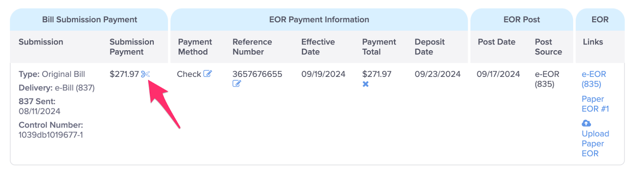This screenshot has width=644, height=173.
Task: Click the Effective Date column header
Action: pos(318,47)
